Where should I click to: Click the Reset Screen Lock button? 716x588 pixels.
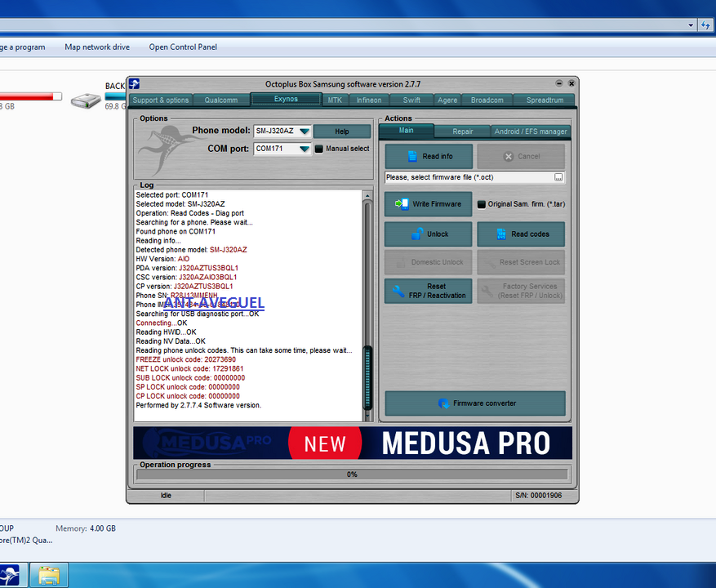(521, 262)
